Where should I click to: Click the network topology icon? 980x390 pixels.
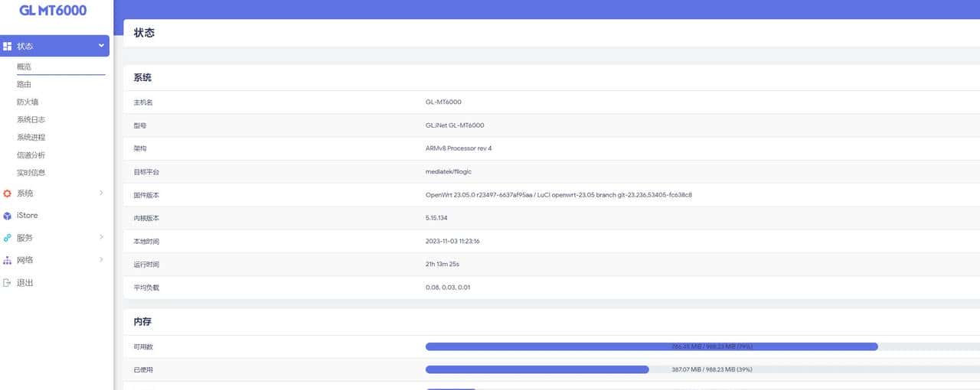(8, 260)
